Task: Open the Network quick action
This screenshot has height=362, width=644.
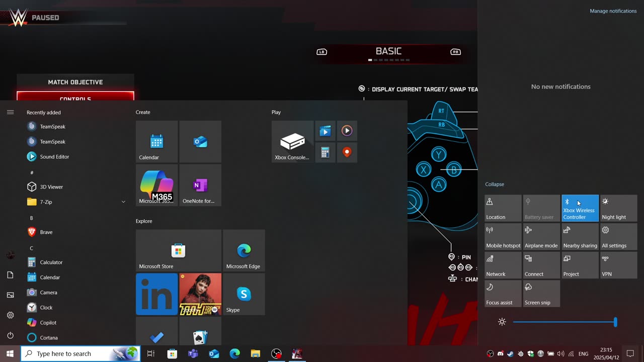Action: [x=503, y=265]
